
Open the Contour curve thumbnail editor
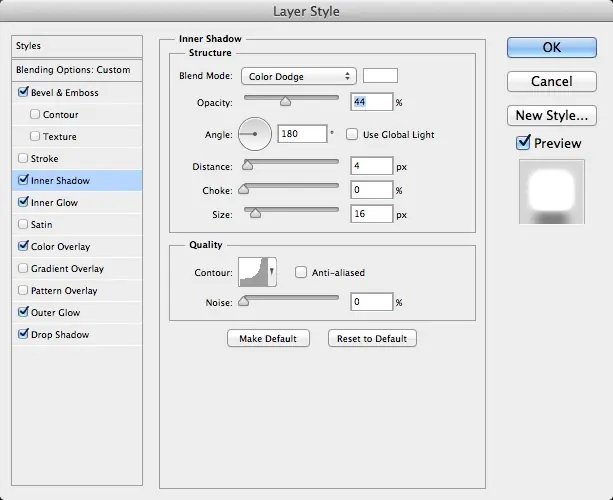coord(253,272)
